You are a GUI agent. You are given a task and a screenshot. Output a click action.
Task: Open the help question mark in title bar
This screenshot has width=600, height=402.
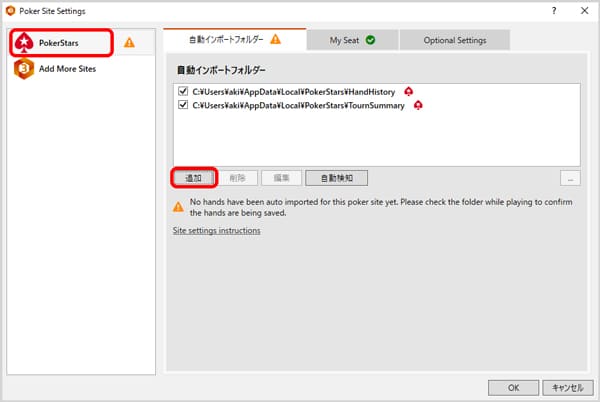point(555,10)
